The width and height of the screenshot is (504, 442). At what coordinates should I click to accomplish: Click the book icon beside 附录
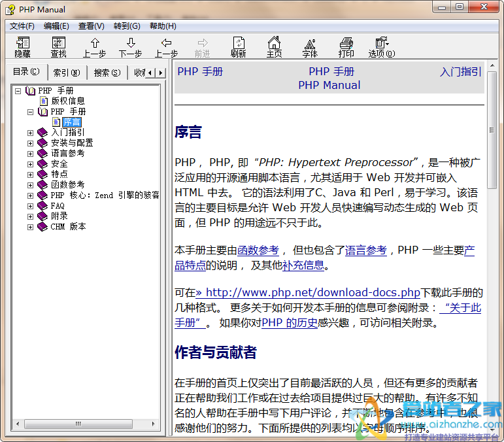42,216
